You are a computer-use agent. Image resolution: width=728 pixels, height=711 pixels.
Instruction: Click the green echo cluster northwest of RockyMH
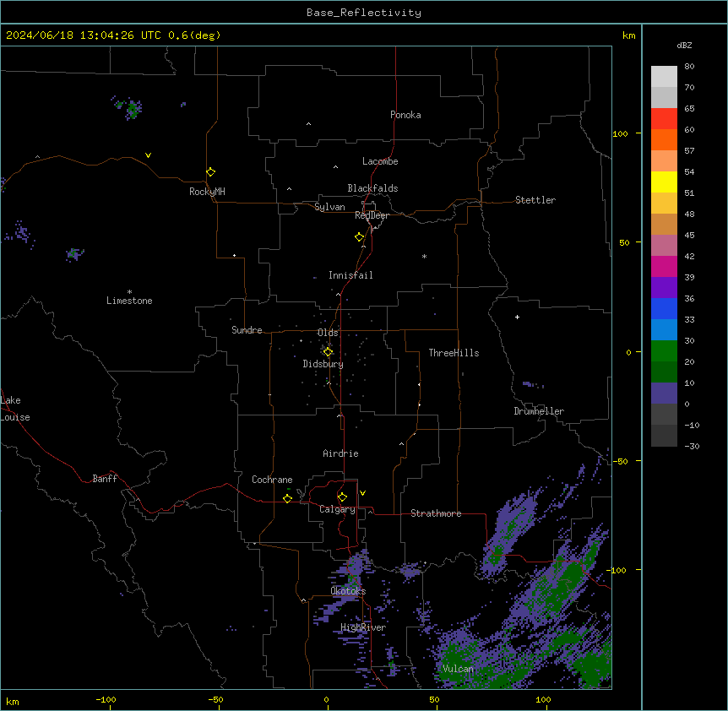point(133,110)
